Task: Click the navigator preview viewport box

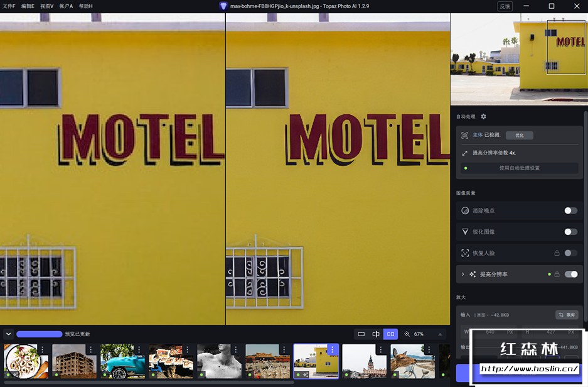Action: point(566,47)
